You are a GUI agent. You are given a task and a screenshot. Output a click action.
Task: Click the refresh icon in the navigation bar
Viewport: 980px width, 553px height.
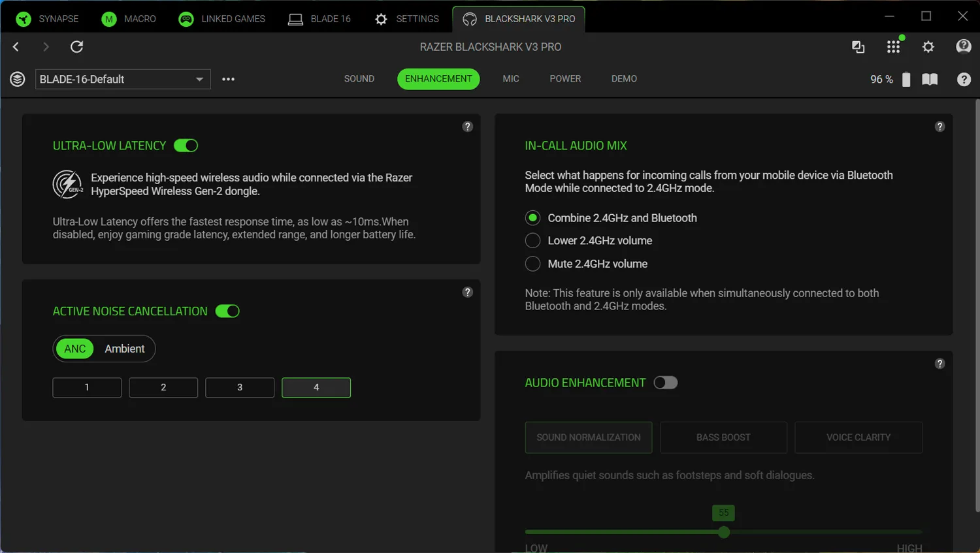click(77, 46)
